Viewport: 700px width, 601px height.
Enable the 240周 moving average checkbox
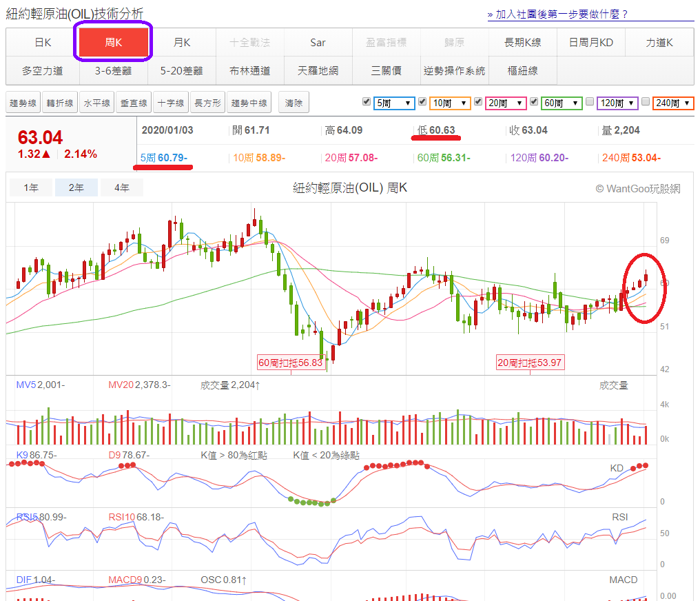coord(646,102)
